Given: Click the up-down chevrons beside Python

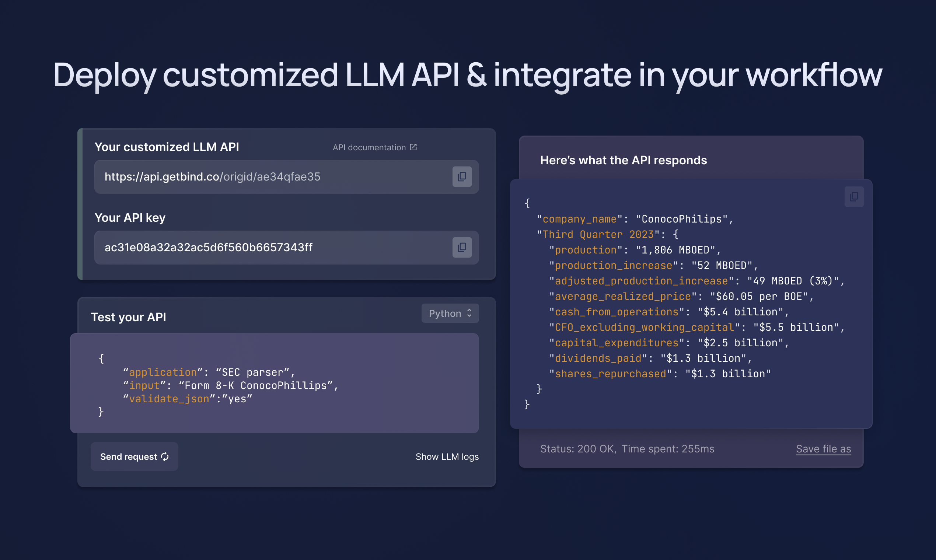Looking at the screenshot, I should [x=469, y=313].
